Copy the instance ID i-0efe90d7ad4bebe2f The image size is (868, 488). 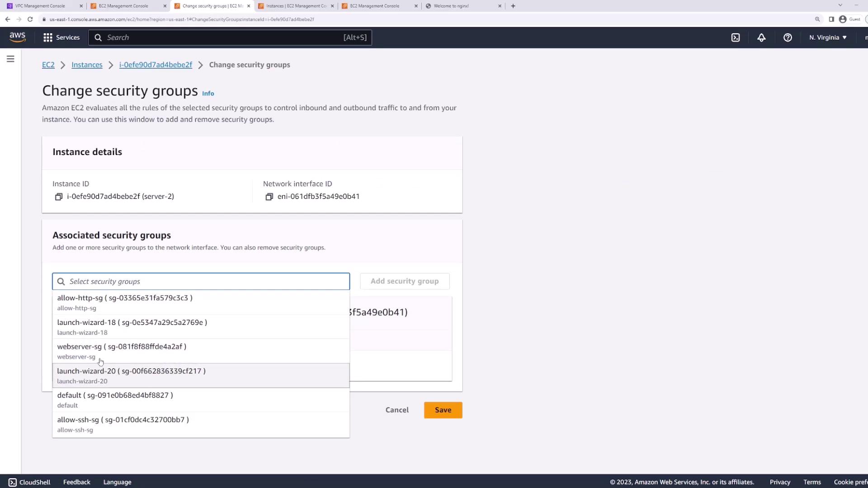pyautogui.click(x=59, y=197)
